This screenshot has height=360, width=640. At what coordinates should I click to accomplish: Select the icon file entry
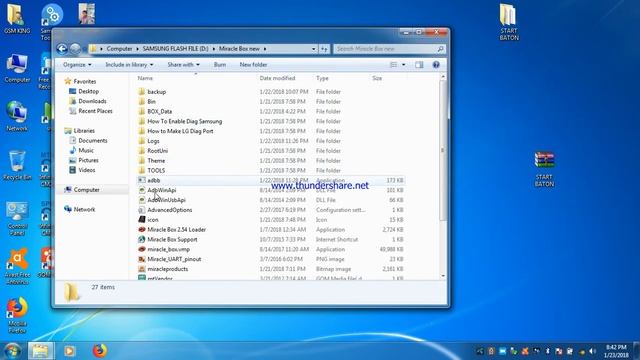click(153, 220)
